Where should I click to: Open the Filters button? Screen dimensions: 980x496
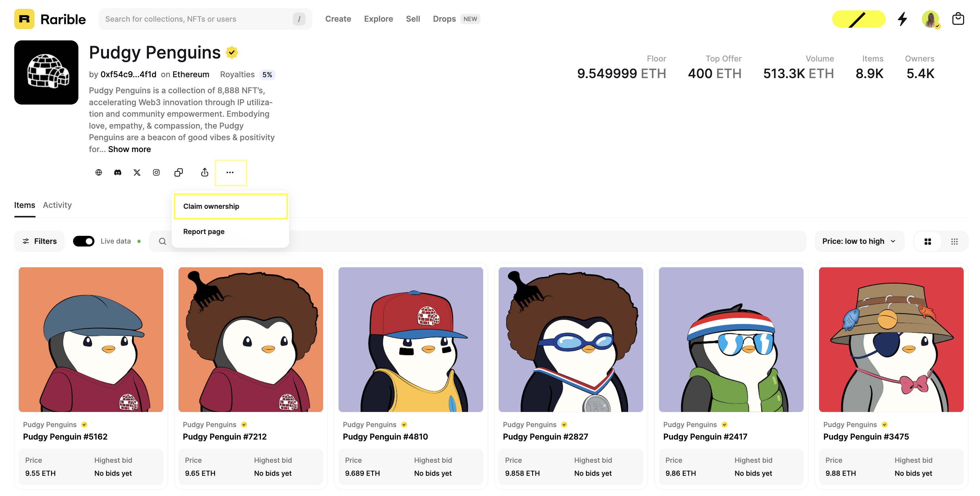click(39, 241)
